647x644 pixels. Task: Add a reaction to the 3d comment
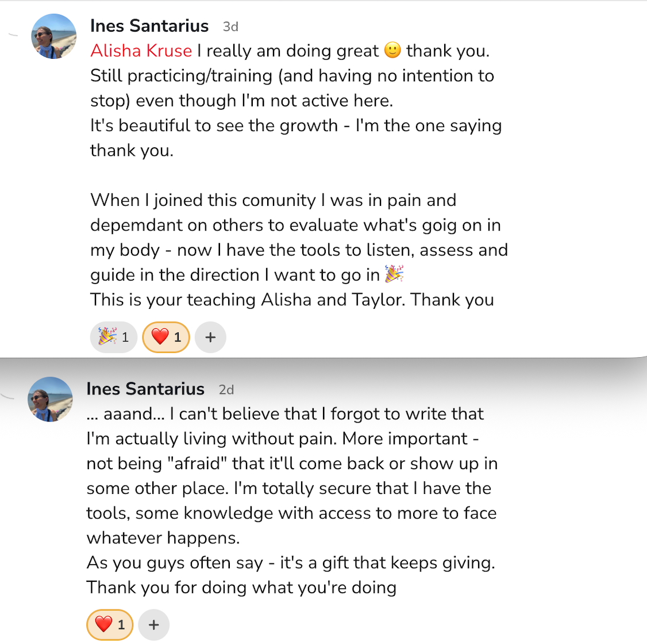210,337
